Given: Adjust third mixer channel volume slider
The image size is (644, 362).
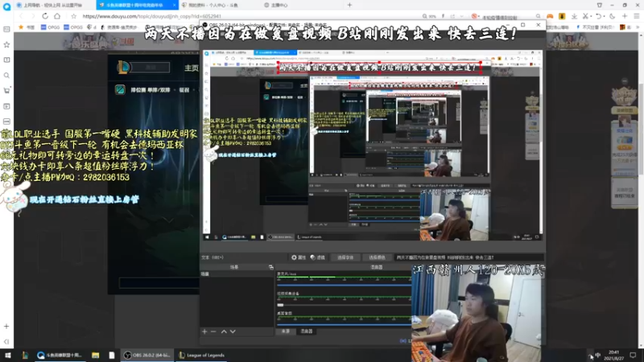Looking at the screenshot, I should point(345,325).
